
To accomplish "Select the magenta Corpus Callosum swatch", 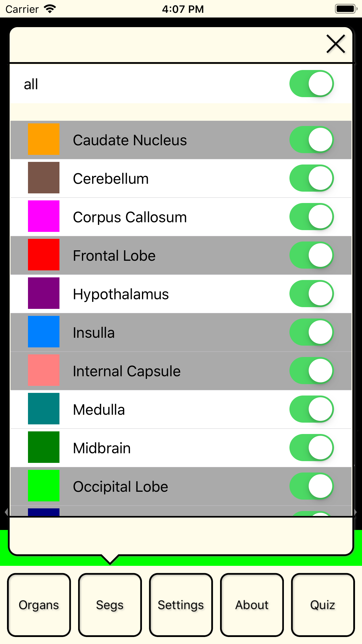I will click(x=44, y=216).
